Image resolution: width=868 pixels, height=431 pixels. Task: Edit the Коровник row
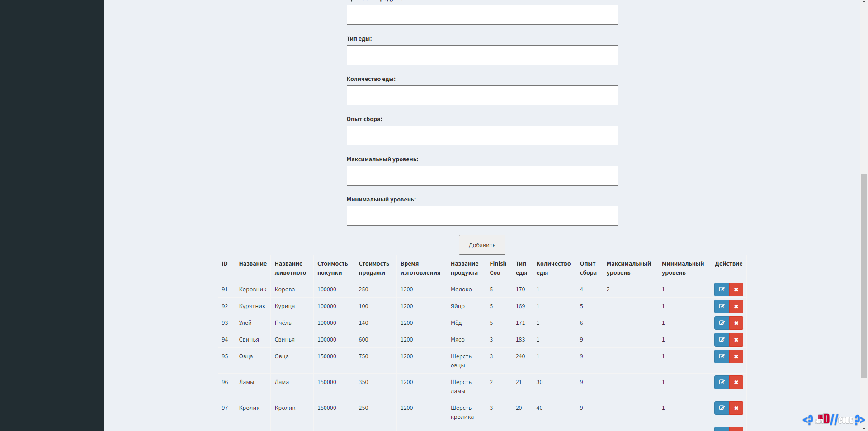point(722,290)
